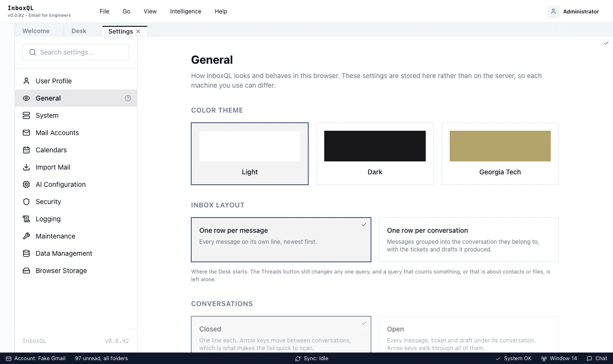Click the Mail Accounts envelope icon
The width and height of the screenshot is (613, 364).
click(26, 133)
